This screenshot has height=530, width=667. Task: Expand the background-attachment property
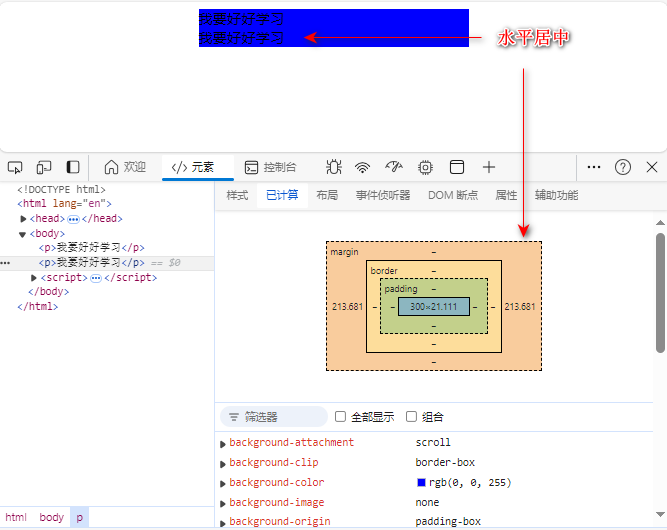pyautogui.click(x=222, y=444)
